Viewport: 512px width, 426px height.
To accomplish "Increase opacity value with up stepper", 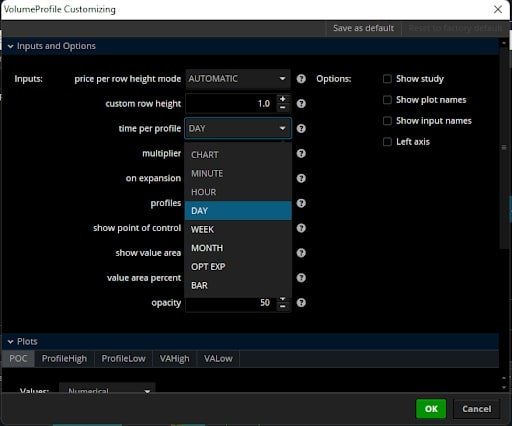I will coord(283,299).
